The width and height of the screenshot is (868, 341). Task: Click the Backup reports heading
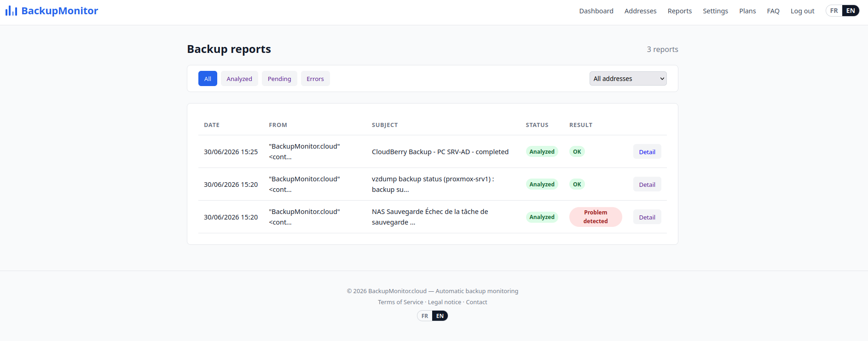[x=229, y=49]
